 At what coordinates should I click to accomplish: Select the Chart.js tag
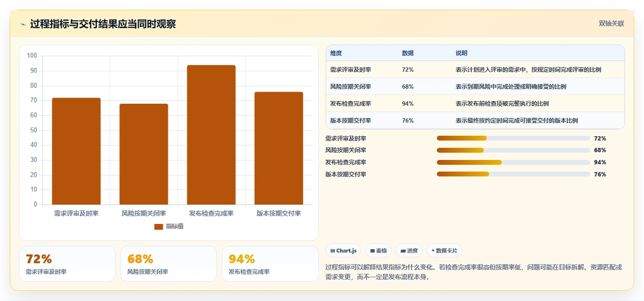coord(343,251)
